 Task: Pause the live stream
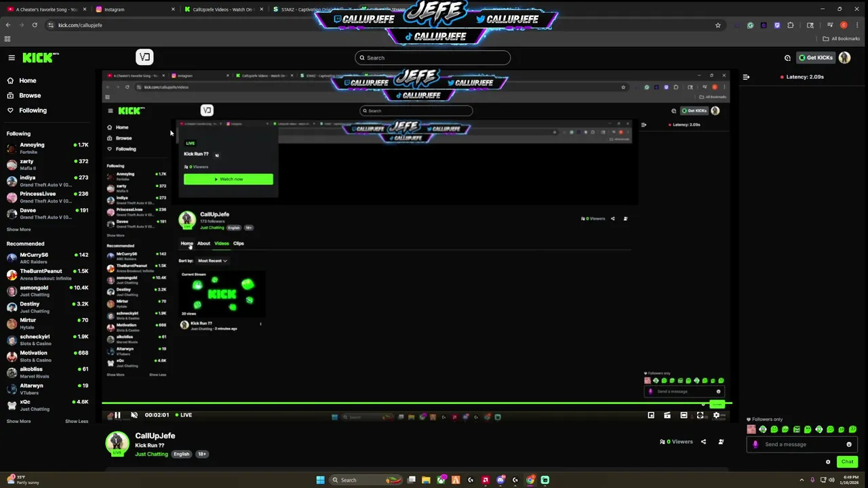pyautogui.click(x=117, y=415)
